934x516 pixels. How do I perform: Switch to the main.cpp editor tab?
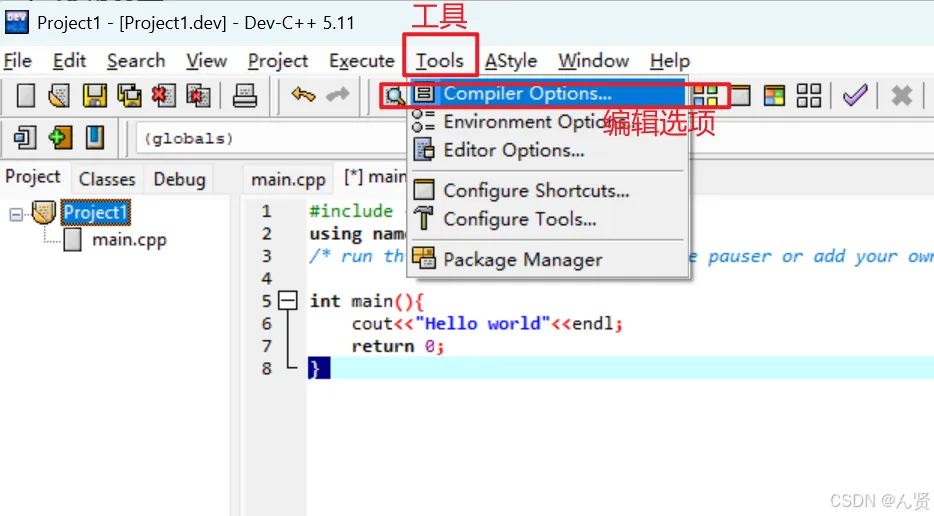pos(288,179)
